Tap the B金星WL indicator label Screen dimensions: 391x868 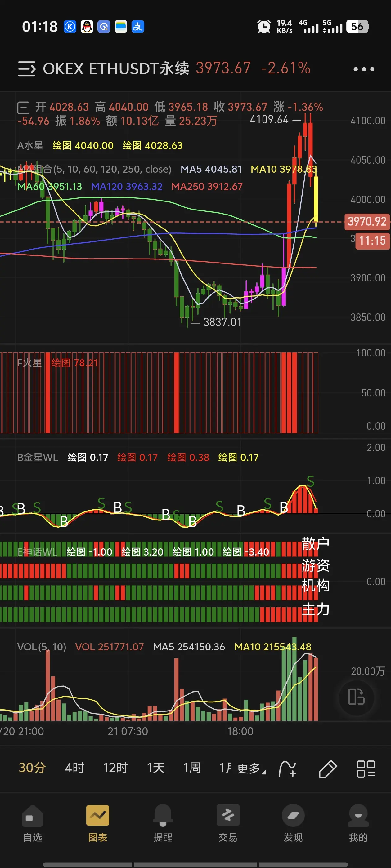[x=38, y=457]
